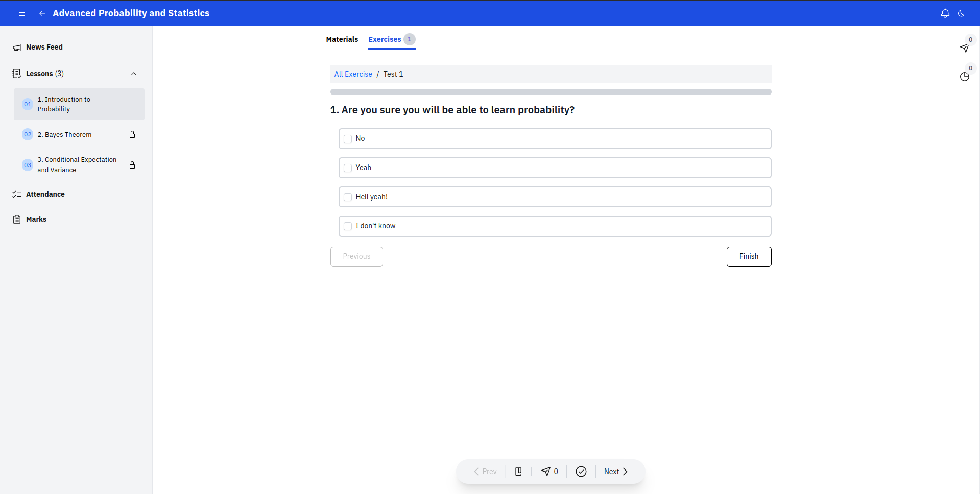980x494 pixels.
Task: Open the bookmark icon in the bottom toolbar
Action: tap(518, 471)
